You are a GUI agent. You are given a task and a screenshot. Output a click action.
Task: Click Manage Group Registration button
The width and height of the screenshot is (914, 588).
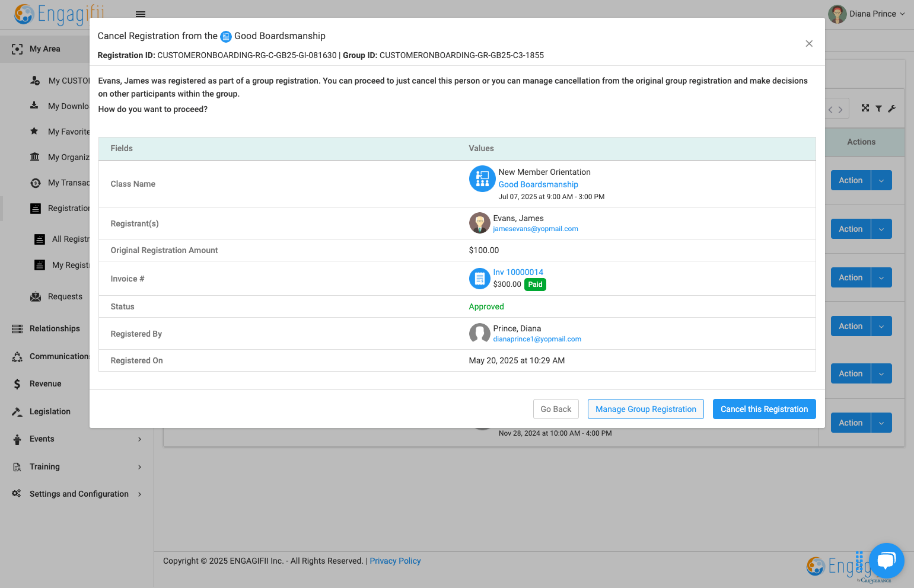[646, 409]
